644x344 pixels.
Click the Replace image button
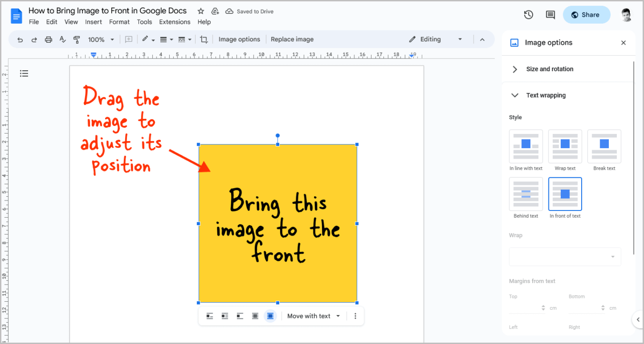pyautogui.click(x=292, y=39)
